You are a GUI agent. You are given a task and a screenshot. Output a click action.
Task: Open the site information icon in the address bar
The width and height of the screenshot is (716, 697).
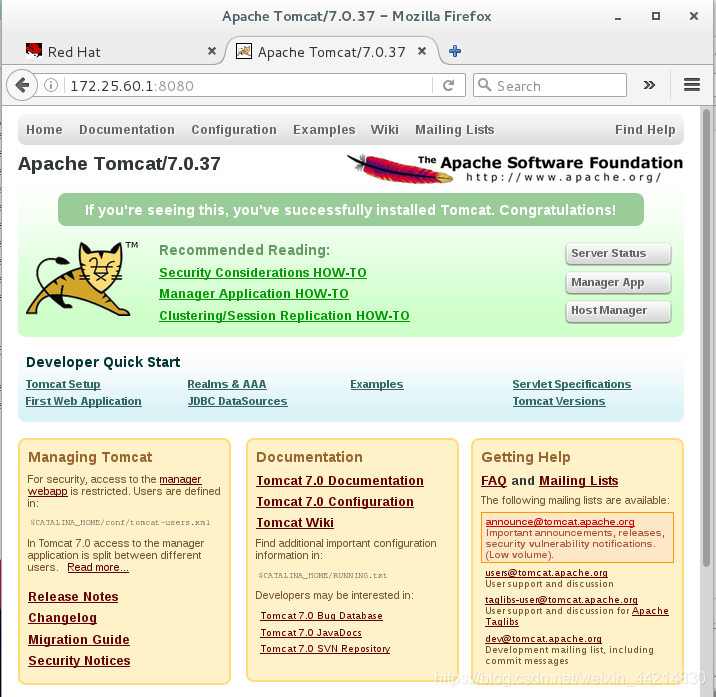tap(51, 85)
